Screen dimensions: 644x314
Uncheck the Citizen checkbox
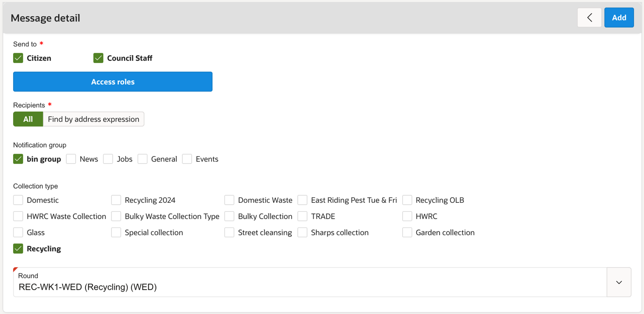pyautogui.click(x=18, y=58)
